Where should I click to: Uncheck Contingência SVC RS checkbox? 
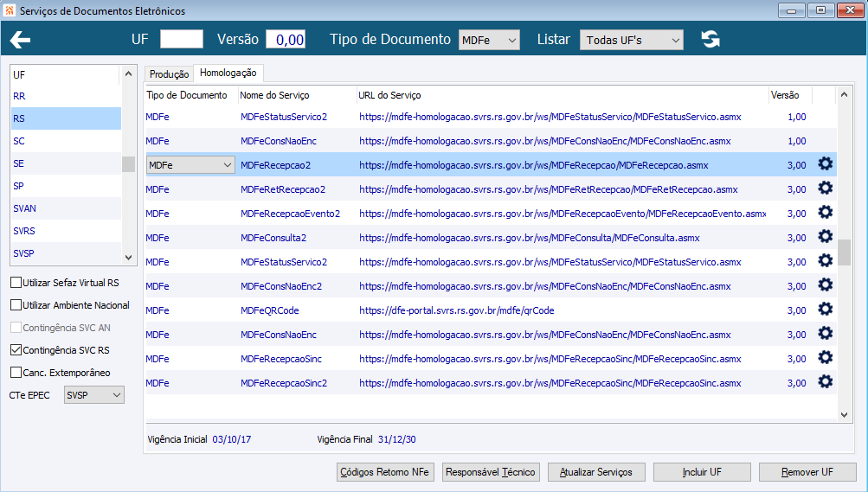[16, 350]
